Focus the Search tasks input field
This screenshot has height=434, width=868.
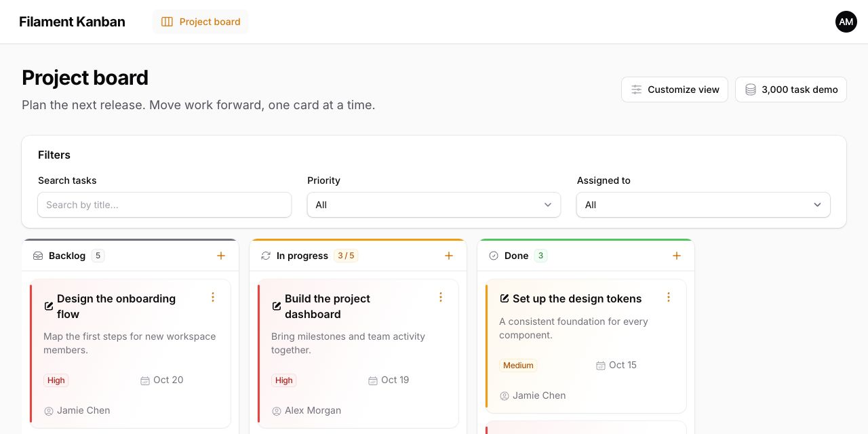coord(165,205)
